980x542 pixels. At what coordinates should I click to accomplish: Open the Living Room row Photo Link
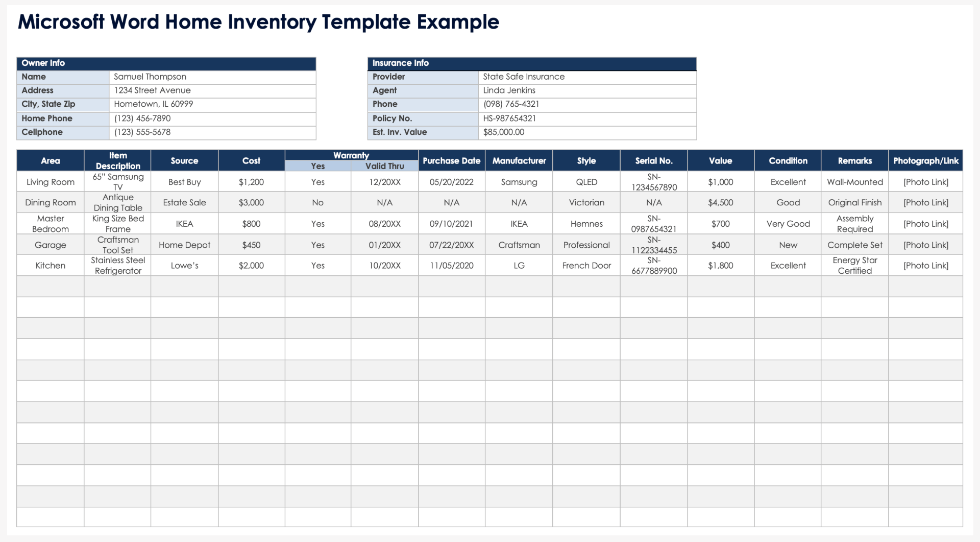(x=926, y=182)
